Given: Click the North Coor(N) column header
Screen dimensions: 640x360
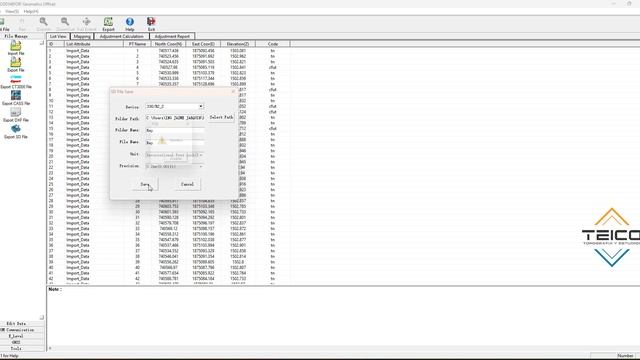Looking at the screenshot, I should [x=168, y=44].
